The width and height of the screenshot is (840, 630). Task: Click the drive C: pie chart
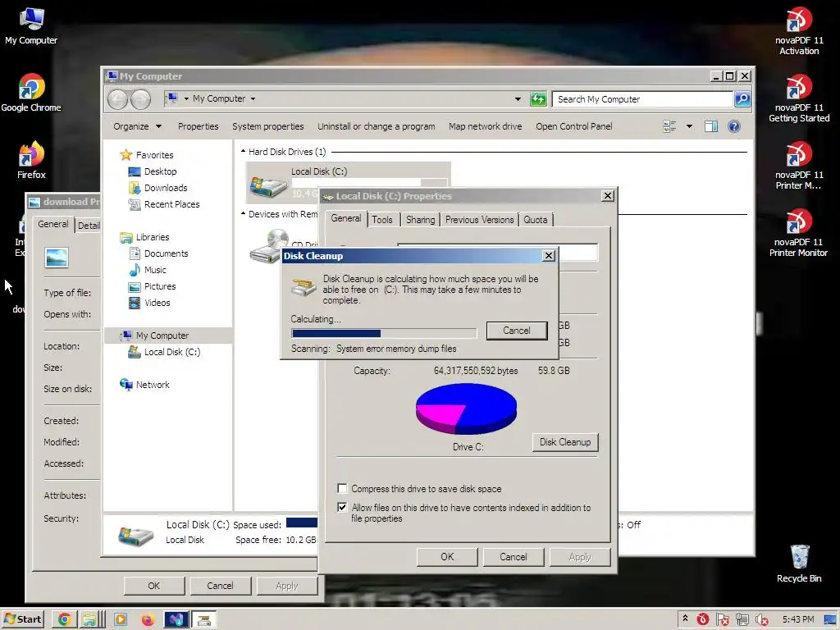click(x=466, y=409)
